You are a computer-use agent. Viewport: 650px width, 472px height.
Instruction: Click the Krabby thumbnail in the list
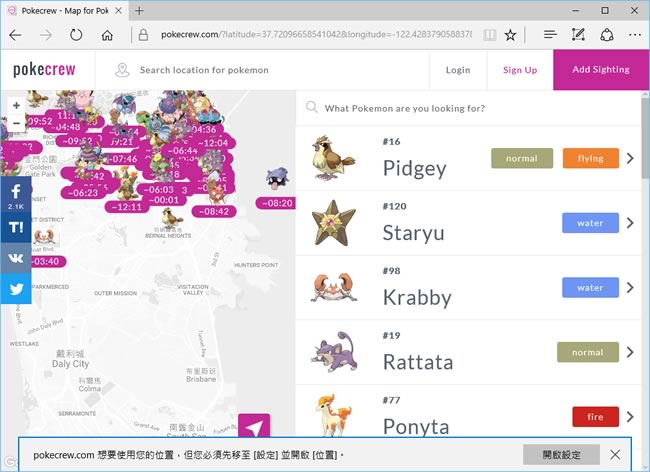pyautogui.click(x=334, y=287)
